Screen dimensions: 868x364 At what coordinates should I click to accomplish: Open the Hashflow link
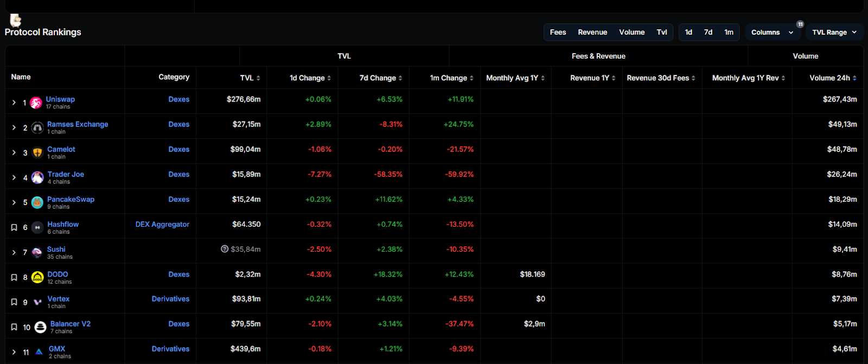[x=63, y=224]
